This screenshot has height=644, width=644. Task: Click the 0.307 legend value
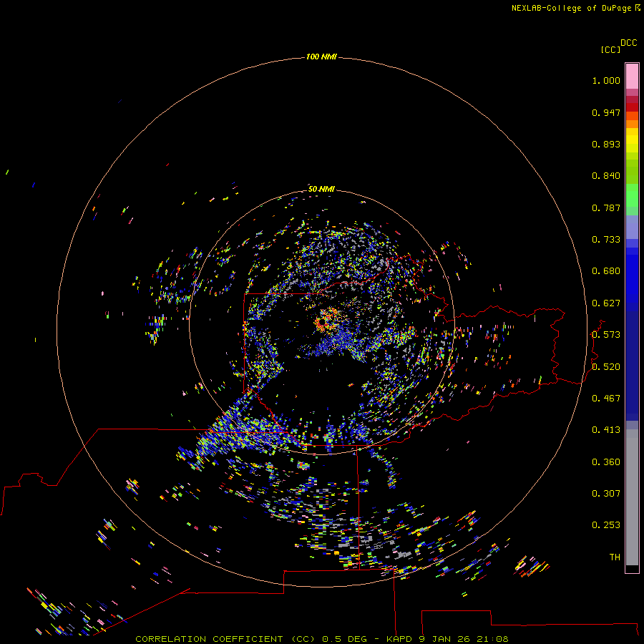(606, 494)
